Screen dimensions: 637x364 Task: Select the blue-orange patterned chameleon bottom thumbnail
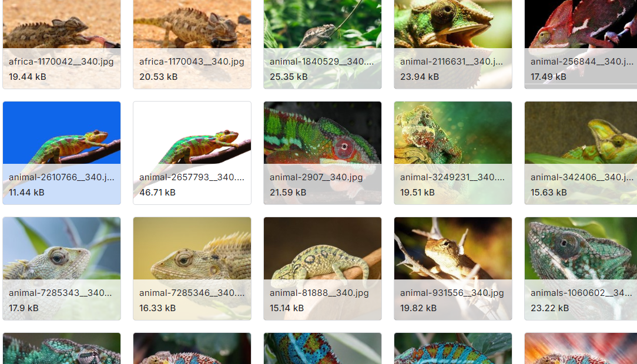coord(323,349)
